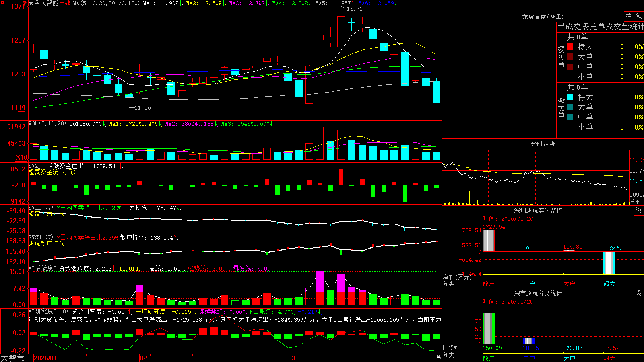This screenshot has height=362, width=644.
Task: Click the tallest red bar in 超赢资金流 chart
Action: point(341,177)
